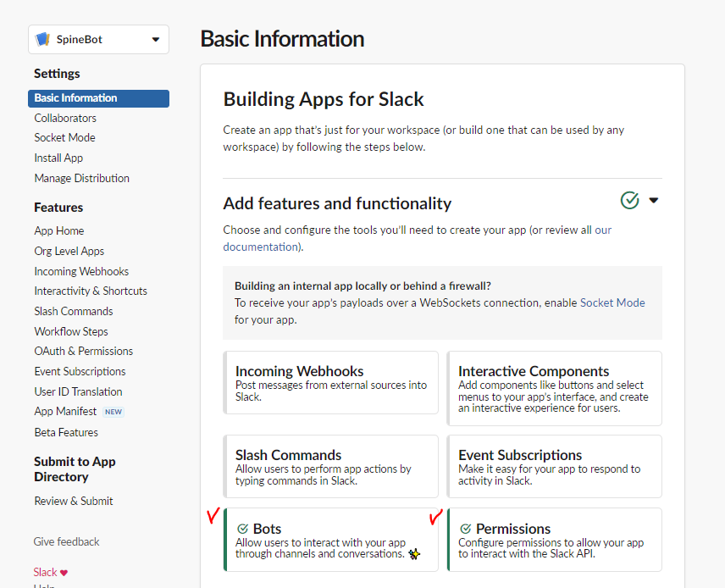Image resolution: width=725 pixels, height=588 pixels.
Task: Open Slash Commands in the sidebar
Action: tap(74, 311)
